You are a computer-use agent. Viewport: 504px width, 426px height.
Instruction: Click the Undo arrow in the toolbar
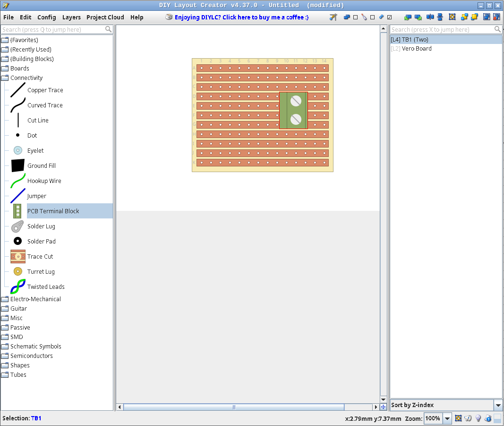(408, 17)
